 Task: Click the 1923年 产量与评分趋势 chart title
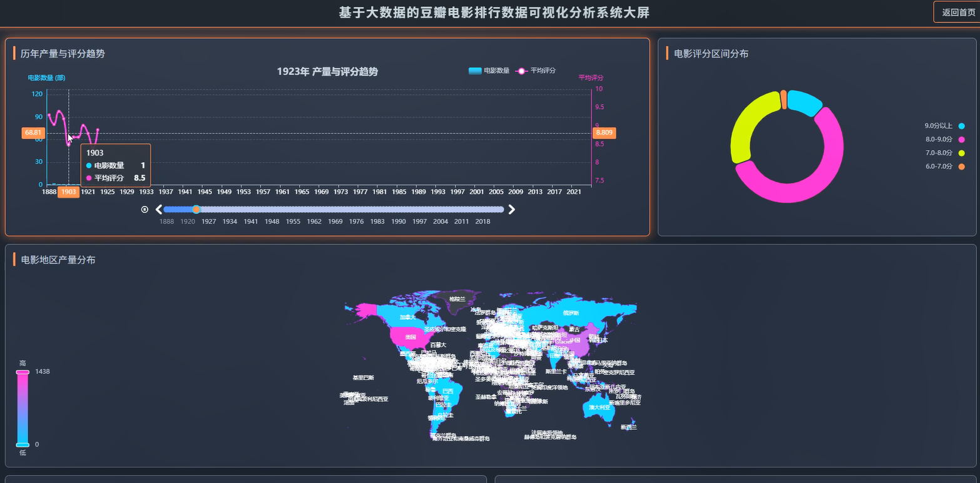(327, 72)
